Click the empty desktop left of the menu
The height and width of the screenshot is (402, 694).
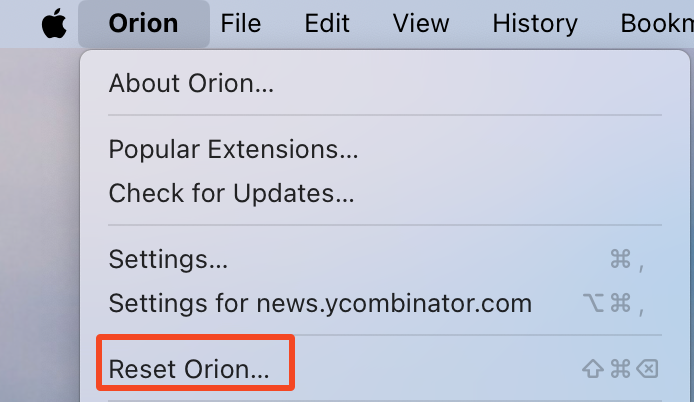tap(38, 220)
